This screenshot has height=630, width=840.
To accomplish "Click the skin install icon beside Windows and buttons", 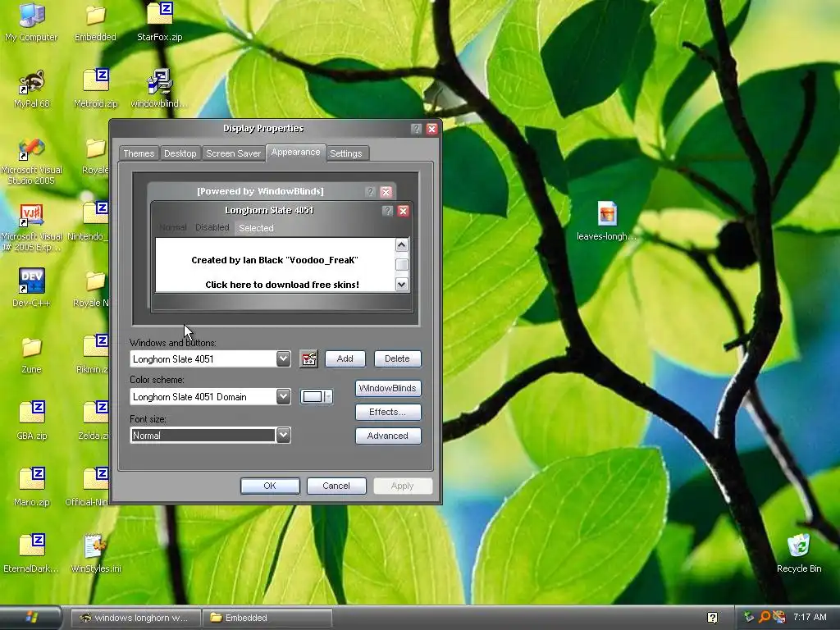I will point(308,359).
